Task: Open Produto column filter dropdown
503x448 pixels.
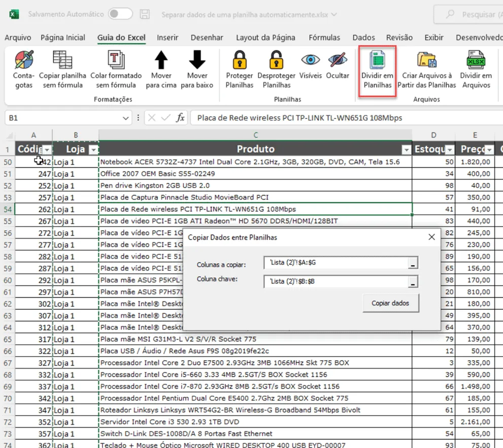Action: [407, 149]
